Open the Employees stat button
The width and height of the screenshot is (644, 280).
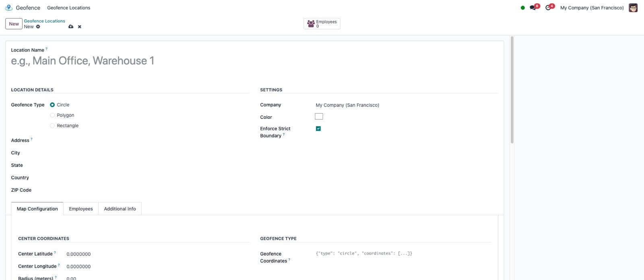(x=322, y=24)
